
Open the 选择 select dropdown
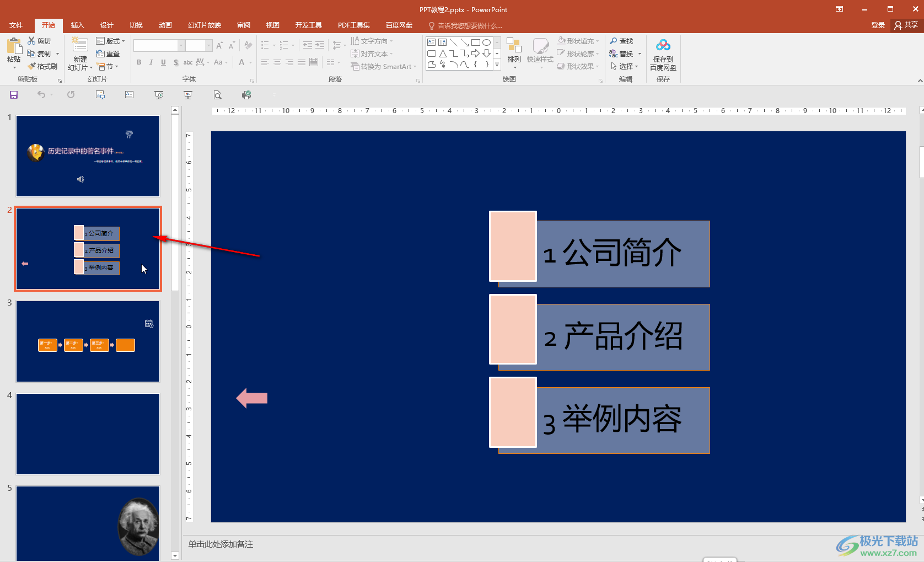624,66
